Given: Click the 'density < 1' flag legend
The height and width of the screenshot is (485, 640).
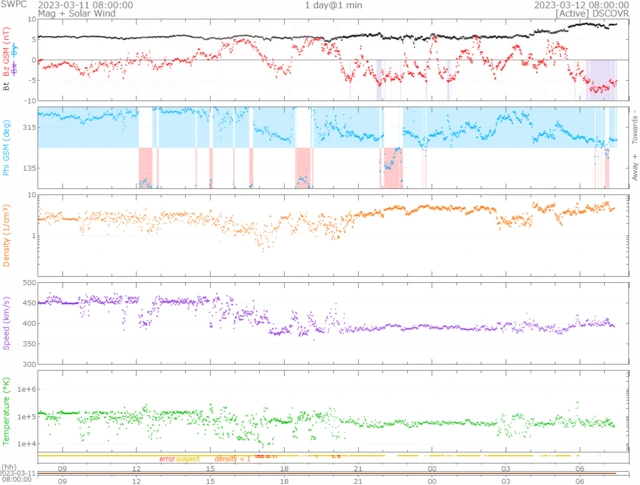Looking at the screenshot, I should (232, 458).
